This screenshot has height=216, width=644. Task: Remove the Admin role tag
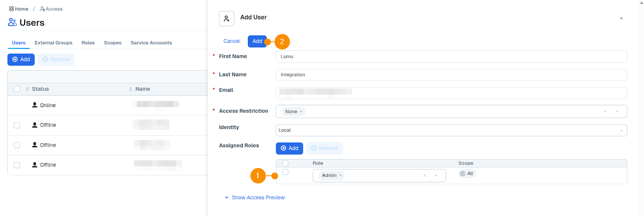pyautogui.click(x=340, y=175)
